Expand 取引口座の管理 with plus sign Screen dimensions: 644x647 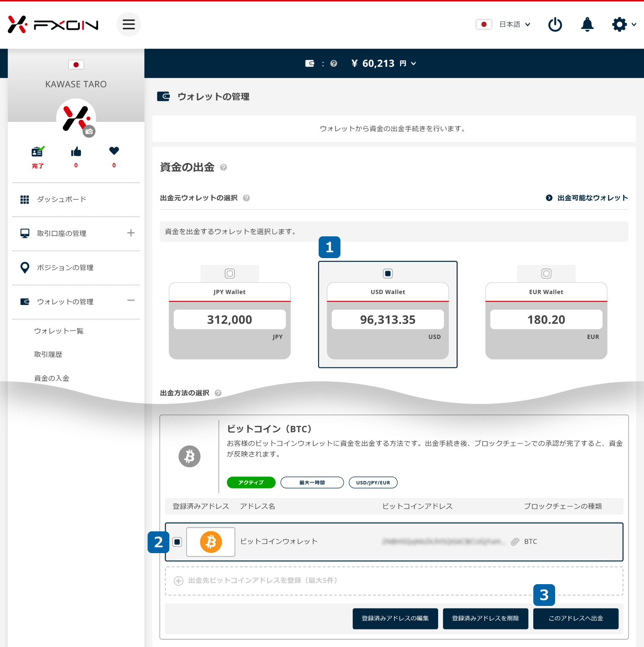click(131, 233)
